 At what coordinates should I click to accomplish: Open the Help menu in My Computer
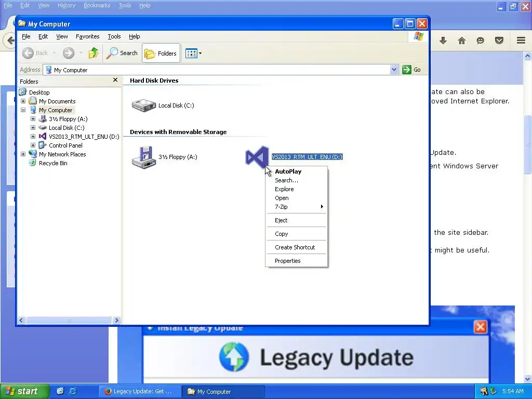click(135, 36)
